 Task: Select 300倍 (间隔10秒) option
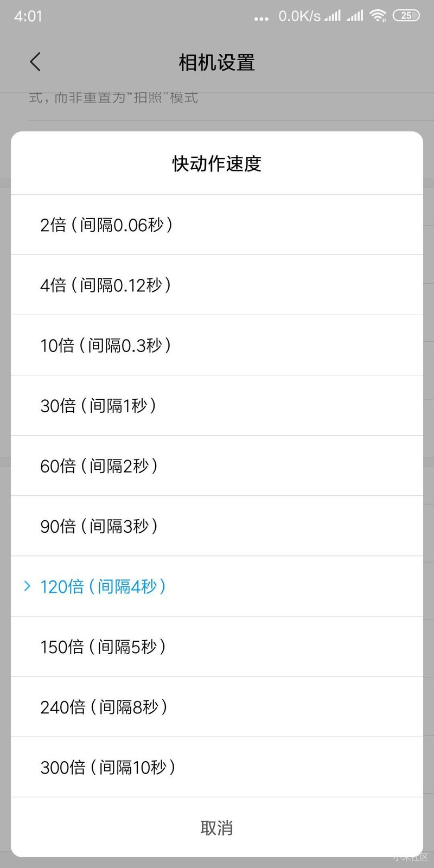point(217,767)
